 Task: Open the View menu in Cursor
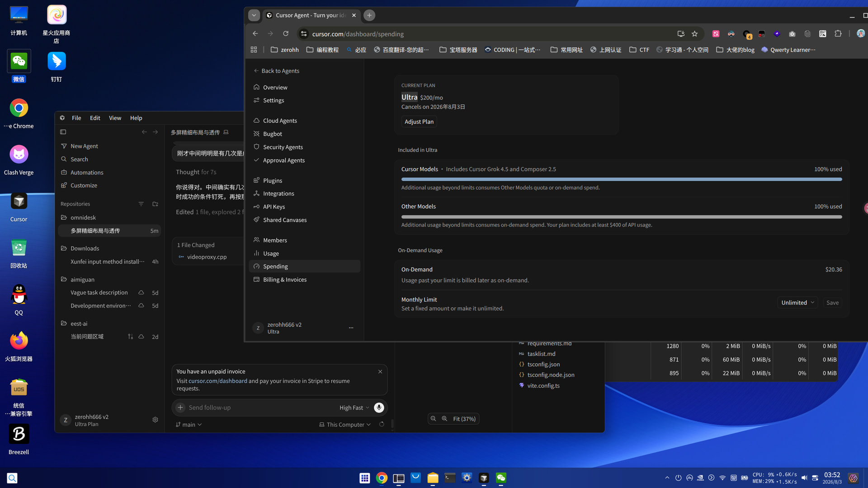tap(115, 118)
